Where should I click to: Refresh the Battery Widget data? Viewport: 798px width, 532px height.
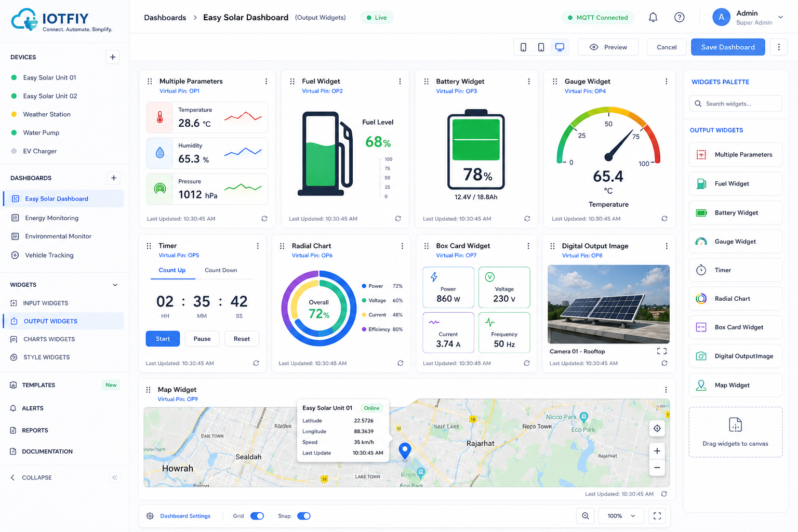[527, 219]
